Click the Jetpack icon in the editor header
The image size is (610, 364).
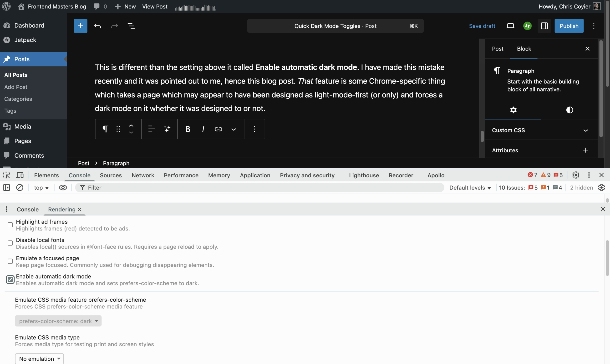tap(527, 26)
